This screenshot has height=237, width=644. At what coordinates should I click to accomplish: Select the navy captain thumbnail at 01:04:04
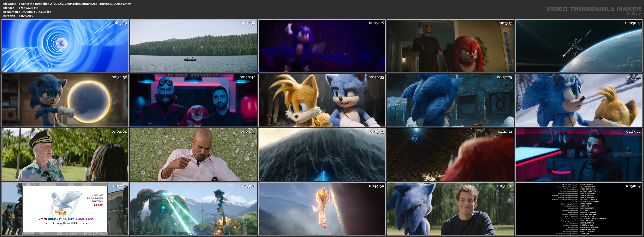point(65,155)
